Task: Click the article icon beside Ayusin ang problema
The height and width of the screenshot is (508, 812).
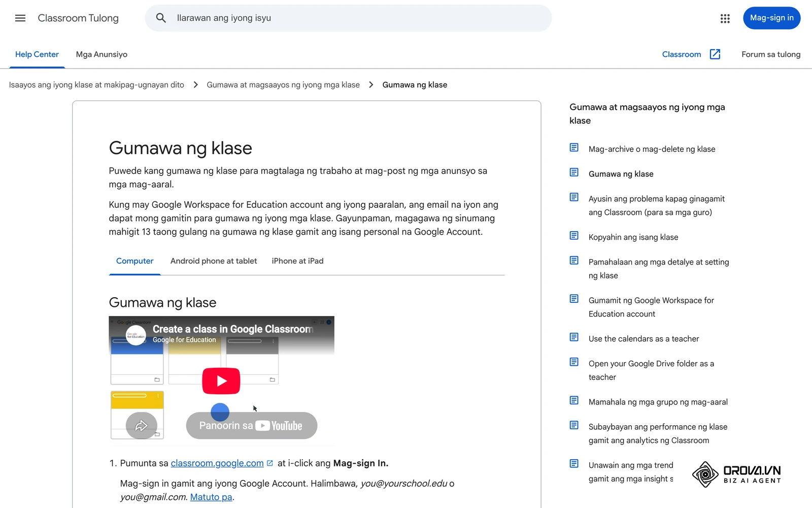Action: (574, 197)
